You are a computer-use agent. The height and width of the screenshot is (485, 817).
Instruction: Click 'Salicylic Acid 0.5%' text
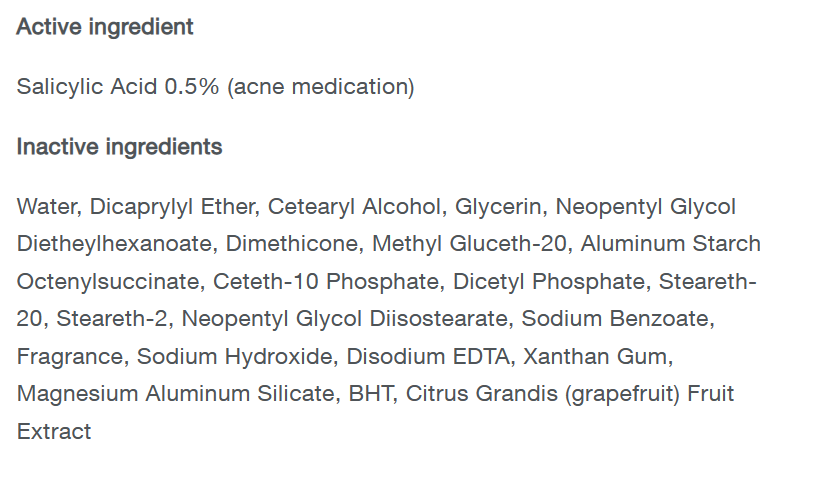[118, 86]
